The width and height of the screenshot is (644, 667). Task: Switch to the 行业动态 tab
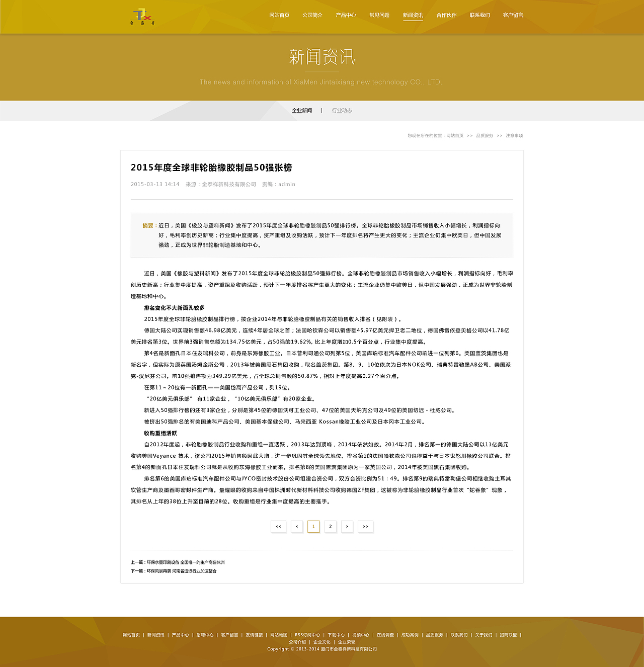pyautogui.click(x=342, y=111)
